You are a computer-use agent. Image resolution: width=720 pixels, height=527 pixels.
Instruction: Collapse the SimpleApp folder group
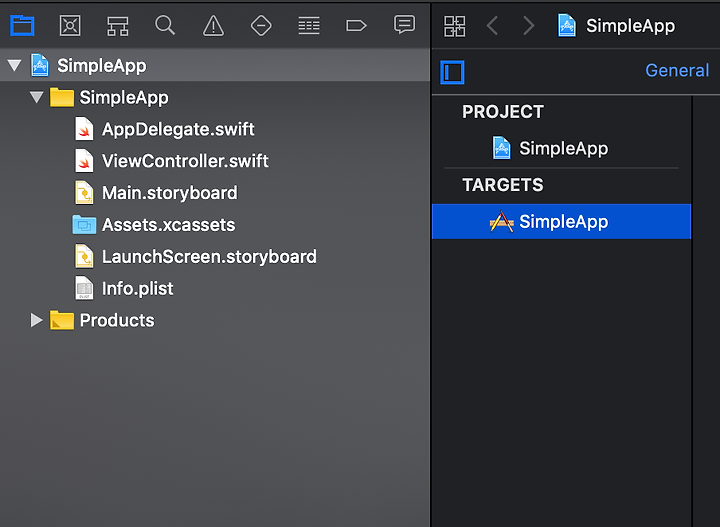(x=37, y=97)
